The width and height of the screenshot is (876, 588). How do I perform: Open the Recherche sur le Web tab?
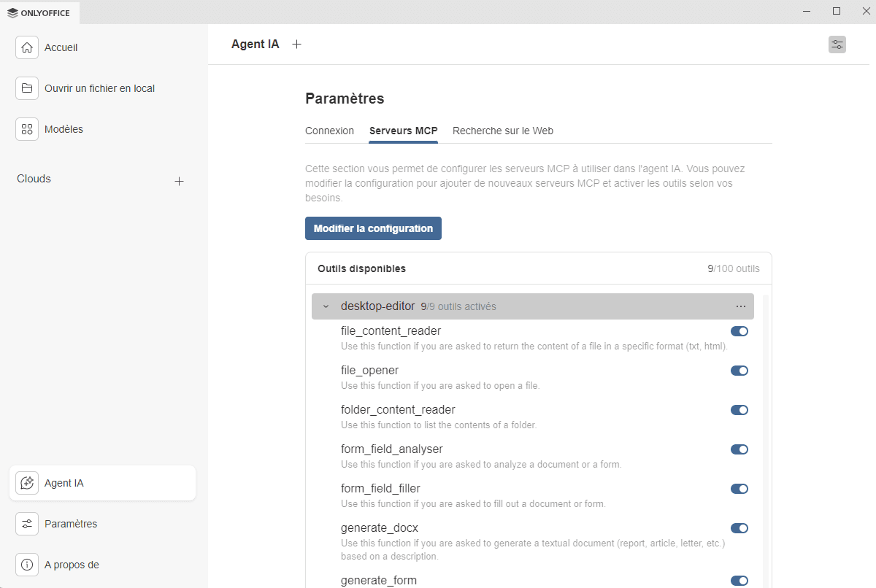(503, 131)
